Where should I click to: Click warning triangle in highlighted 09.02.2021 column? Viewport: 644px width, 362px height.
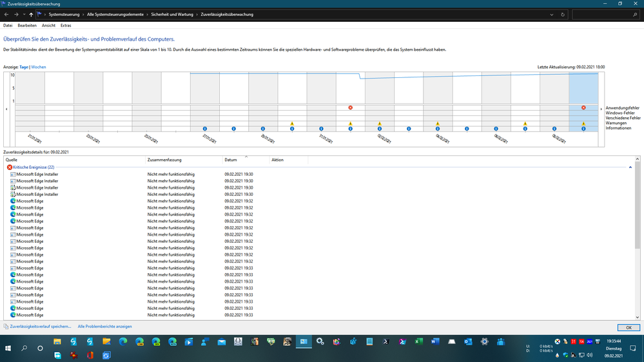583,124
